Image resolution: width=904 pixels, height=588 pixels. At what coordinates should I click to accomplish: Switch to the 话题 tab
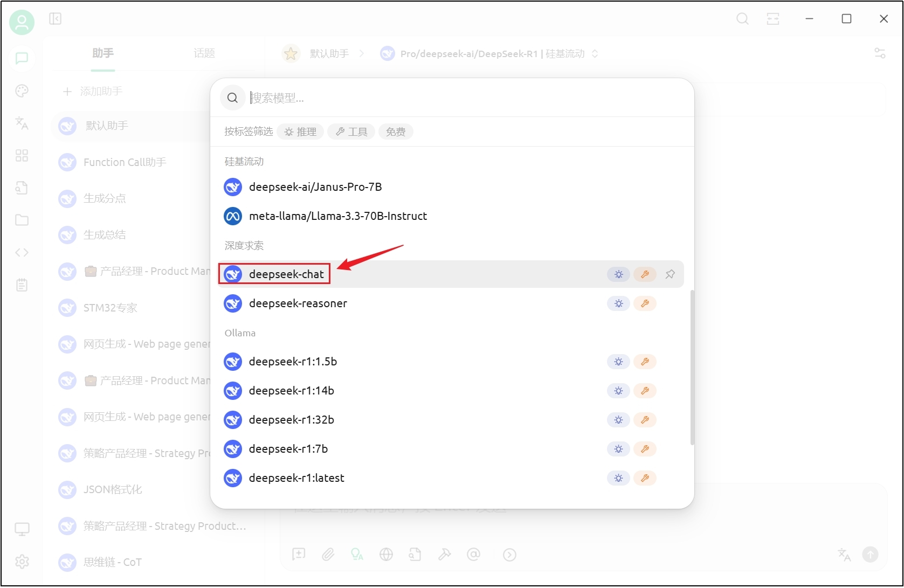click(204, 53)
